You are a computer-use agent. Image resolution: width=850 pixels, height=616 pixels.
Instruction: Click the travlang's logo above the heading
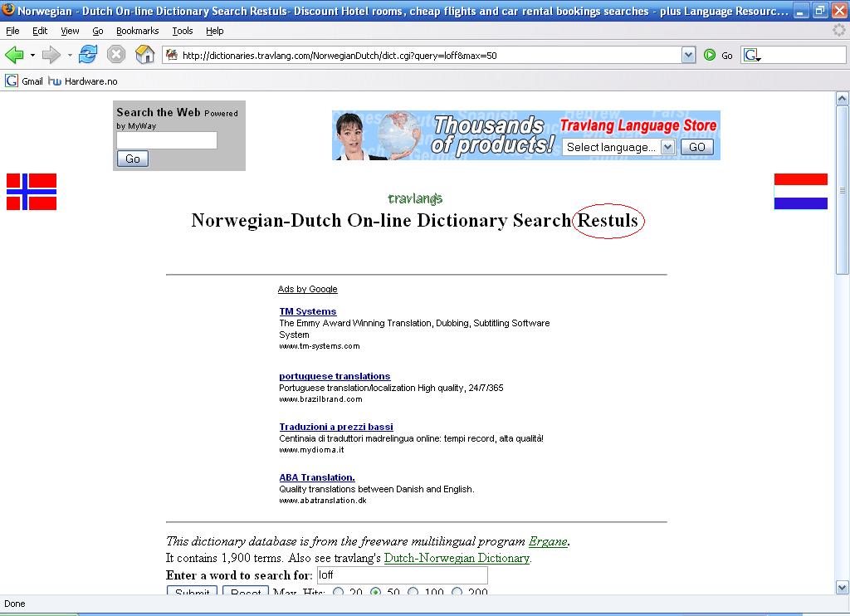[415, 198]
